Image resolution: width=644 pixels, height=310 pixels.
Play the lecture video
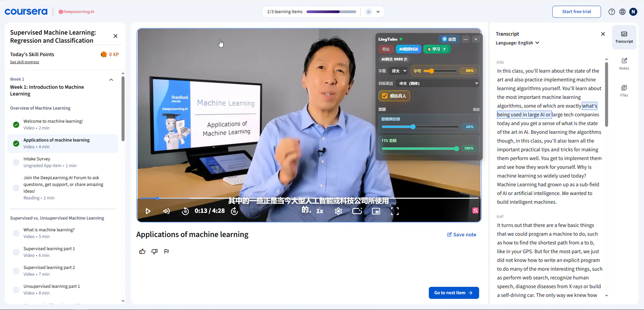(148, 211)
